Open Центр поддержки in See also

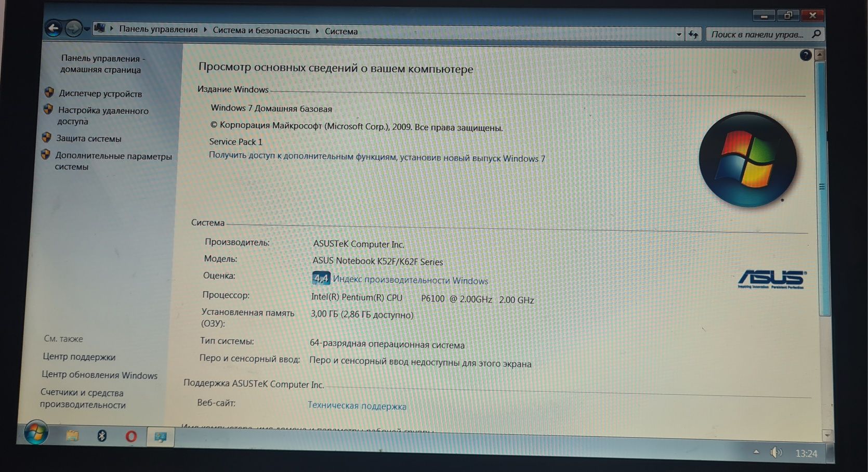tap(79, 357)
